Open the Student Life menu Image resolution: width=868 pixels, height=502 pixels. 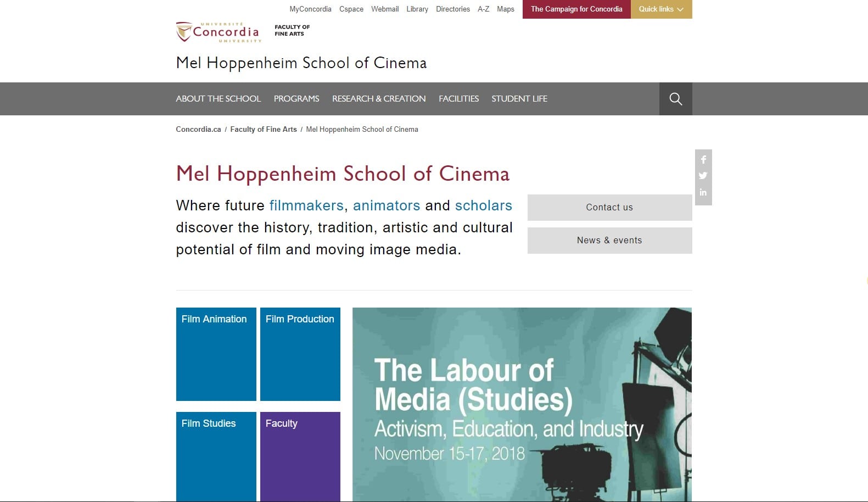pos(519,99)
